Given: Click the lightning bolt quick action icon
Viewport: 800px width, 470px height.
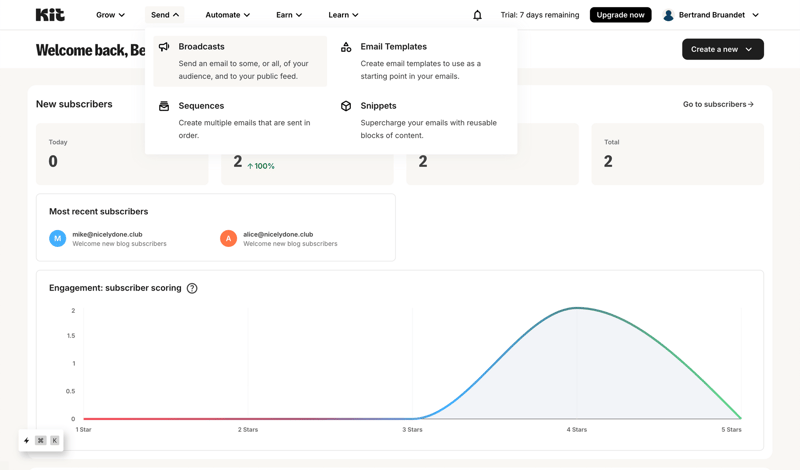Looking at the screenshot, I should click(27, 440).
